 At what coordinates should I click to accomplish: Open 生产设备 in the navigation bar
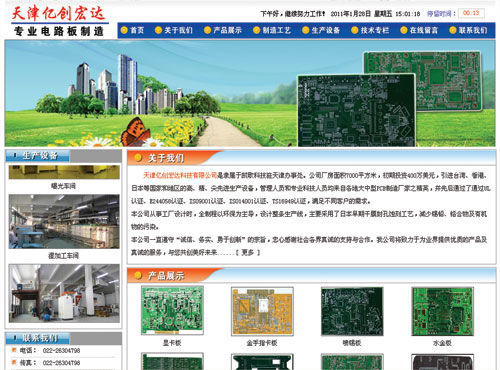325,30
